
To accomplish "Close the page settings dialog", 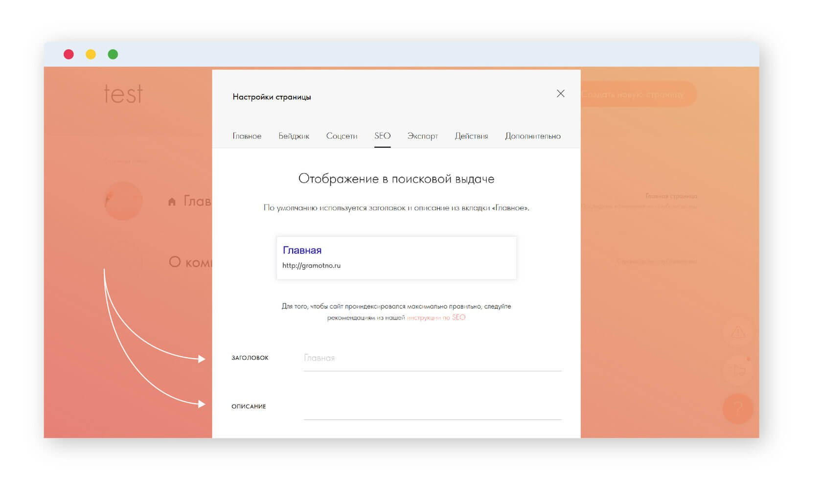I will click(x=560, y=93).
